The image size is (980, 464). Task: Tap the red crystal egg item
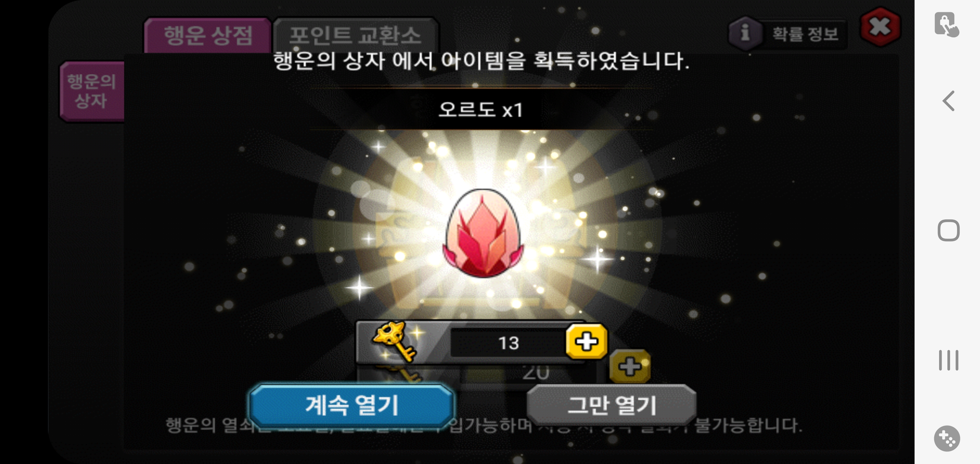point(483,233)
